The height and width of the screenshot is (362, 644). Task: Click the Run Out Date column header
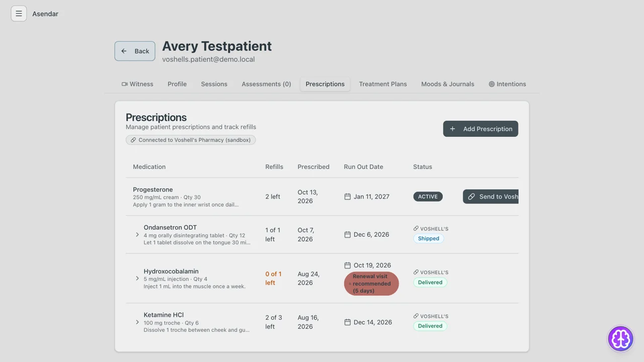pyautogui.click(x=364, y=167)
